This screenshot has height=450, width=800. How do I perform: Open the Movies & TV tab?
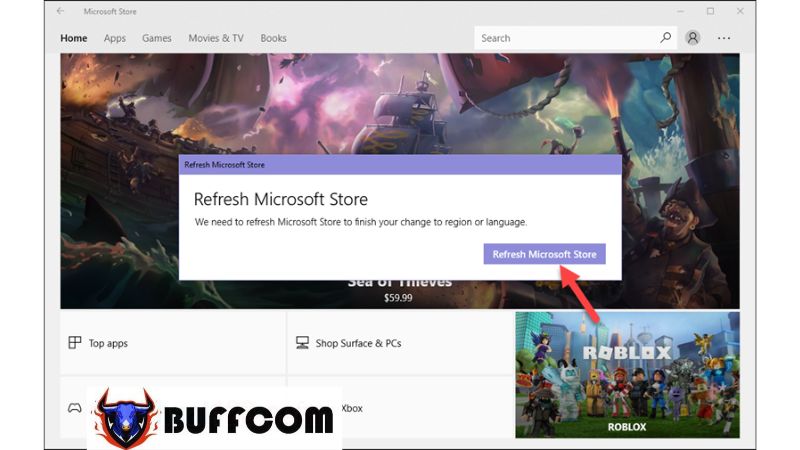click(216, 38)
